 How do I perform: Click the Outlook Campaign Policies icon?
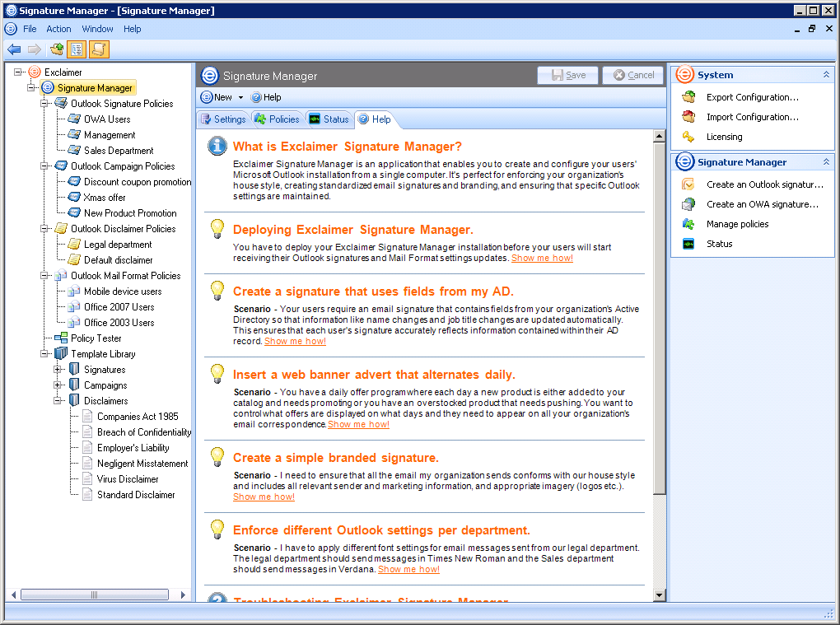point(61,166)
